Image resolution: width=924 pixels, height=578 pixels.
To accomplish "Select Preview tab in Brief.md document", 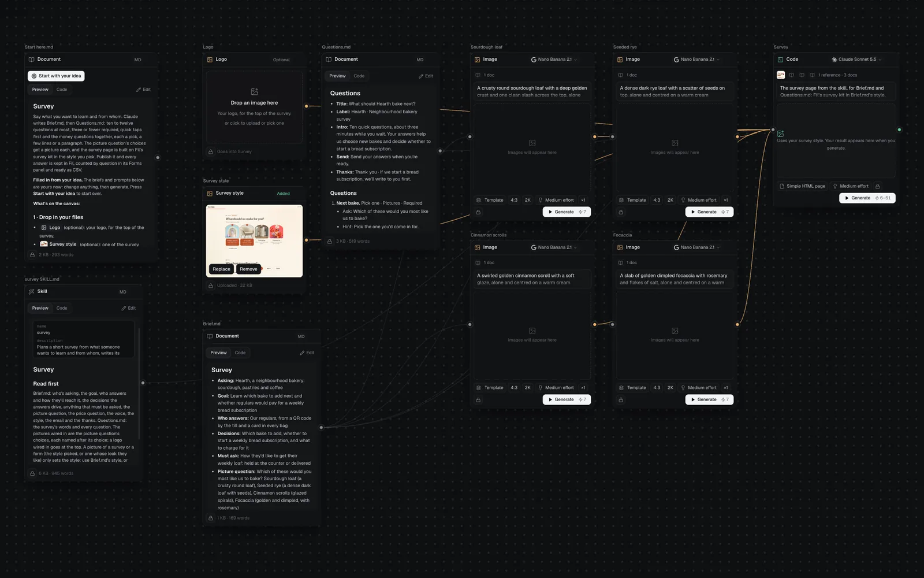I will [x=218, y=353].
